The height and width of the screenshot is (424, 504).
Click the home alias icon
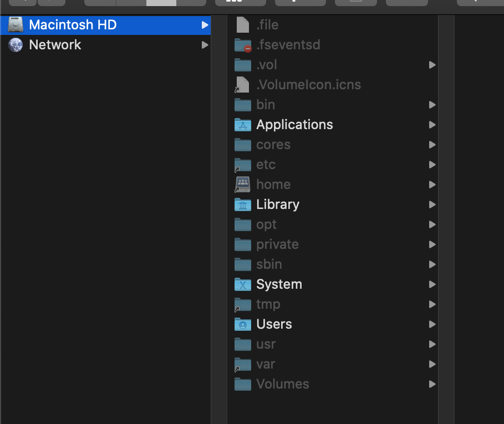coord(243,185)
